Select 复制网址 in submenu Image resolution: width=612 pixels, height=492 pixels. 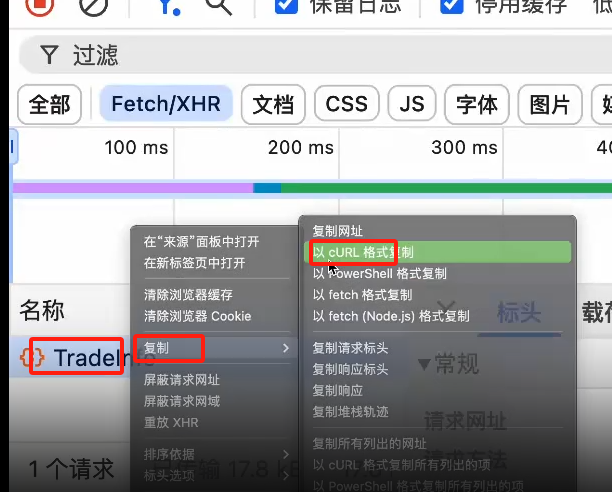pos(337,231)
